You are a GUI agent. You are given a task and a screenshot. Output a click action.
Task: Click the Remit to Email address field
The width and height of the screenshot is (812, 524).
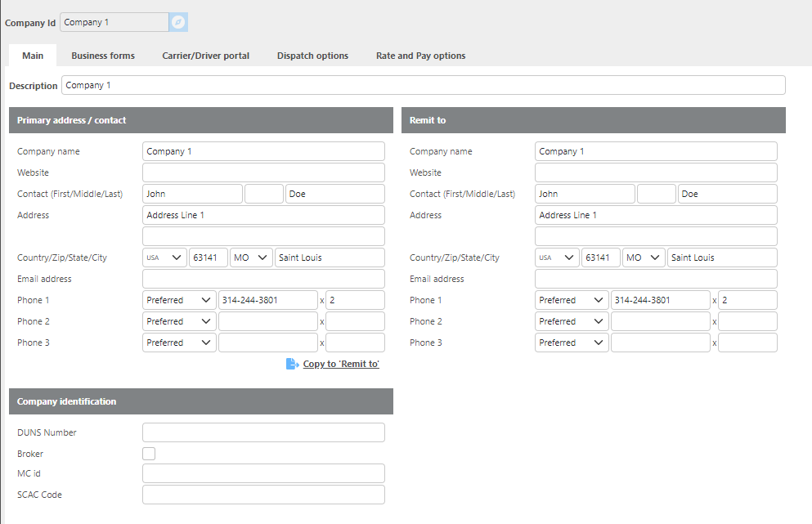click(x=656, y=279)
